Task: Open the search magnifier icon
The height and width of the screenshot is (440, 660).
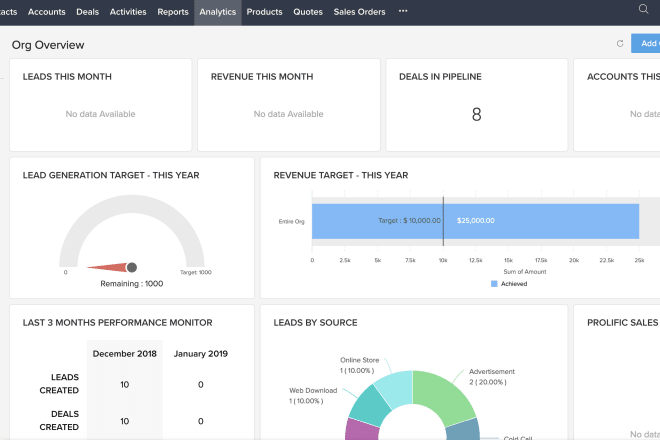Action: click(x=643, y=9)
